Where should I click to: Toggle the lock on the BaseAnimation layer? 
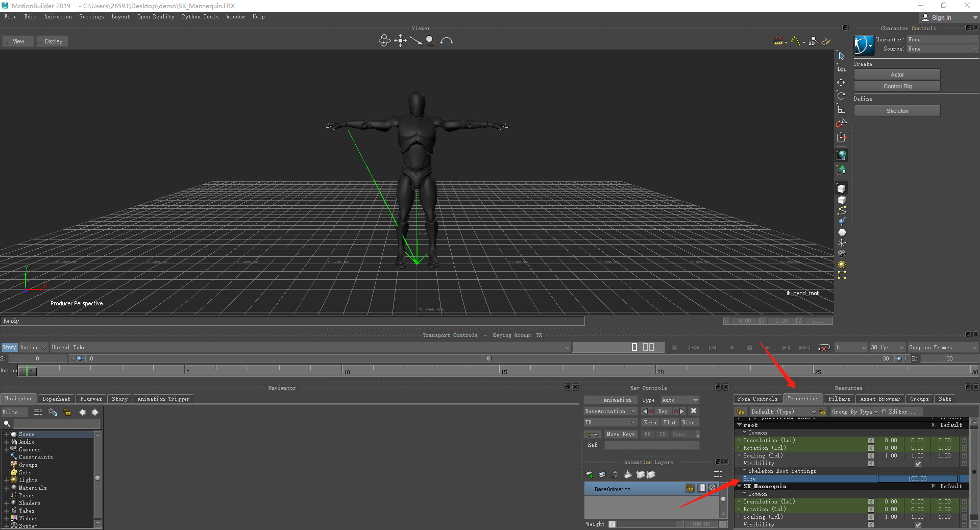click(x=690, y=489)
